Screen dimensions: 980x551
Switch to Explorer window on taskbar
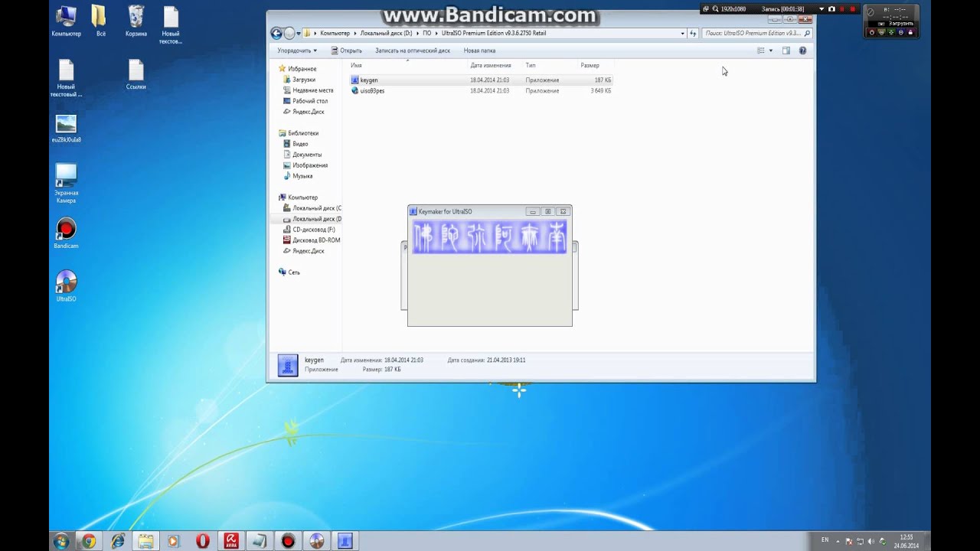pos(145,541)
